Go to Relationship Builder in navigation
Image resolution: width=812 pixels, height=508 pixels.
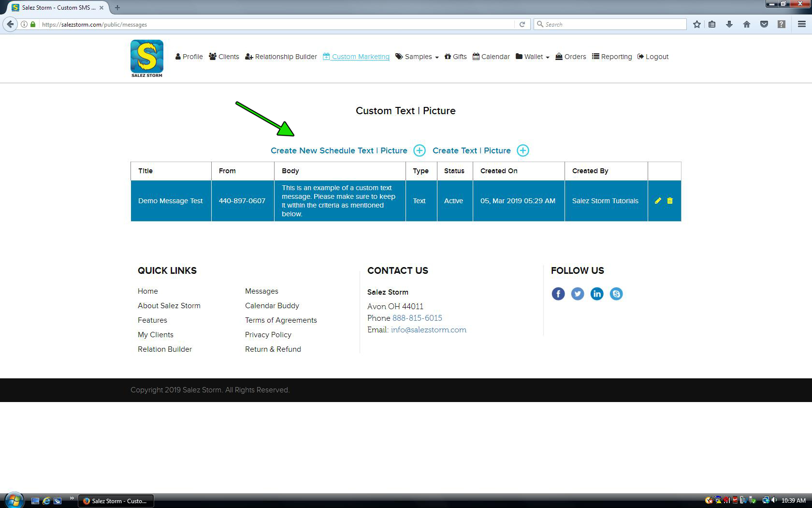pyautogui.click(x=281, y=57)
